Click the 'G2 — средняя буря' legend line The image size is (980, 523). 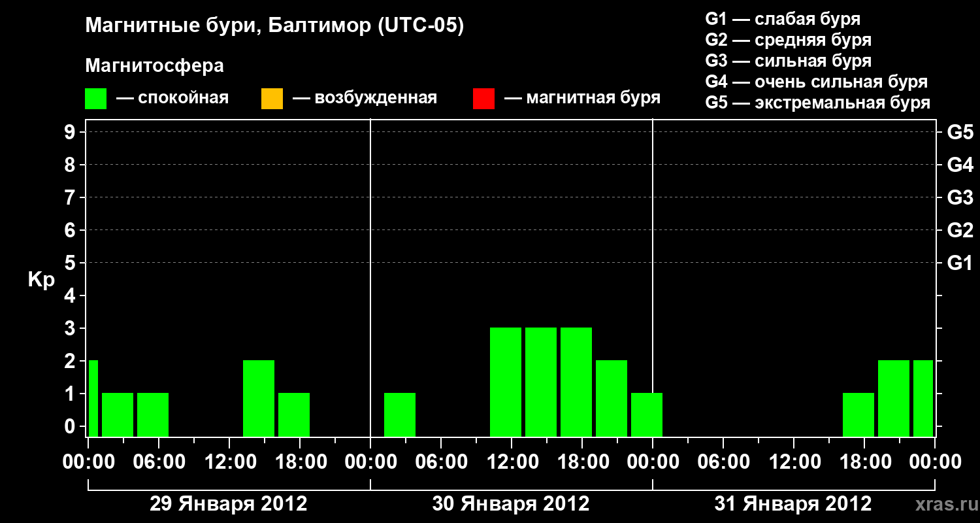click(x=788, y=40)
